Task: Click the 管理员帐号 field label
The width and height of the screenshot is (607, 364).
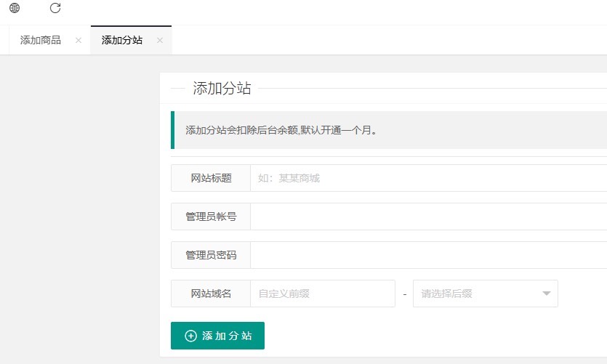Action: coord(211,217)
